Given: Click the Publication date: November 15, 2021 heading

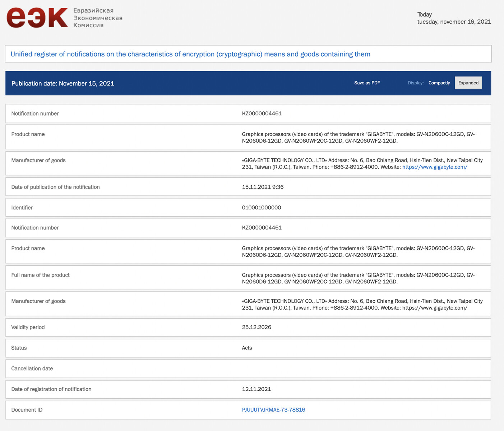Looking at the screenshot, I should point(63,83).
